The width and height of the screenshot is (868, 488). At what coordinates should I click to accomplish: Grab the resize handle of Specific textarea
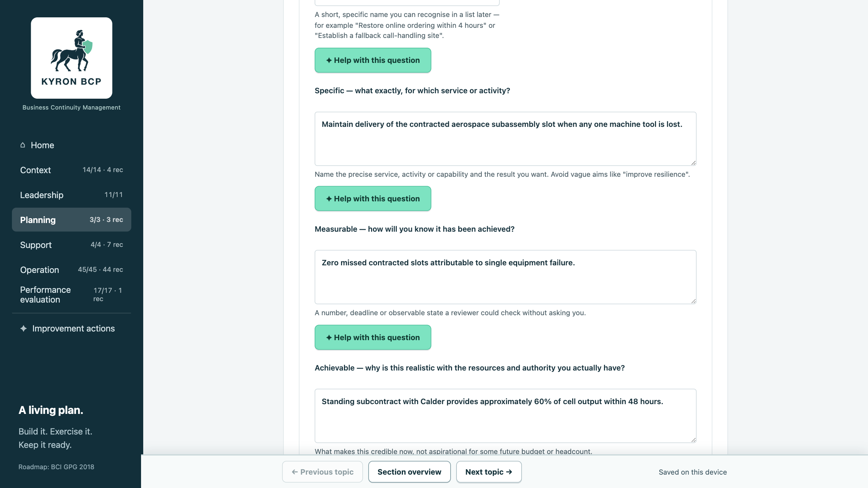[x=693, y=163]
